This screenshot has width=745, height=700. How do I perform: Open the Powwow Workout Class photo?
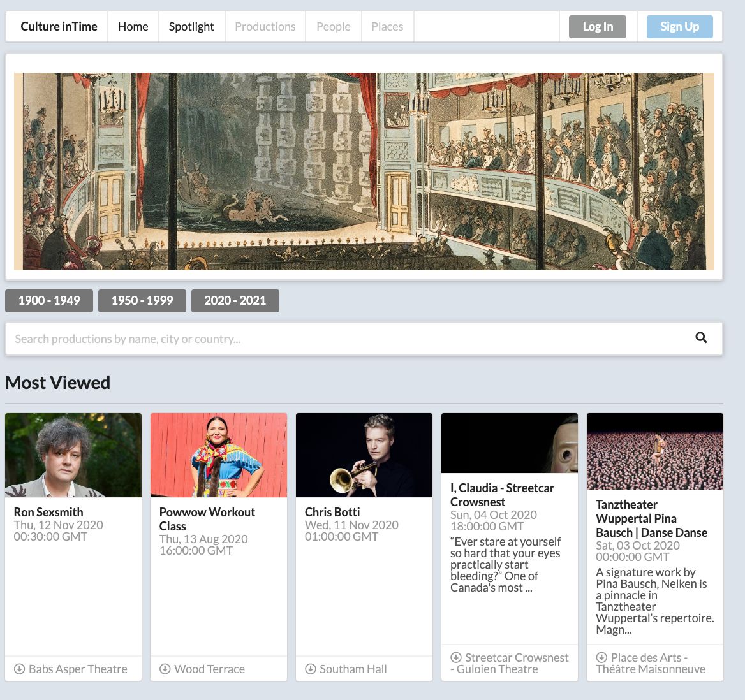[219, 455]
